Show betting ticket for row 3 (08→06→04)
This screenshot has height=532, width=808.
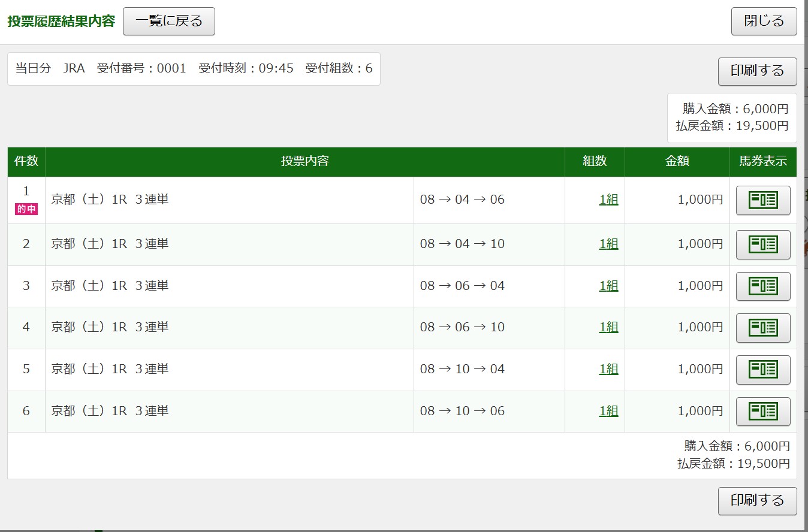[762, 286]
